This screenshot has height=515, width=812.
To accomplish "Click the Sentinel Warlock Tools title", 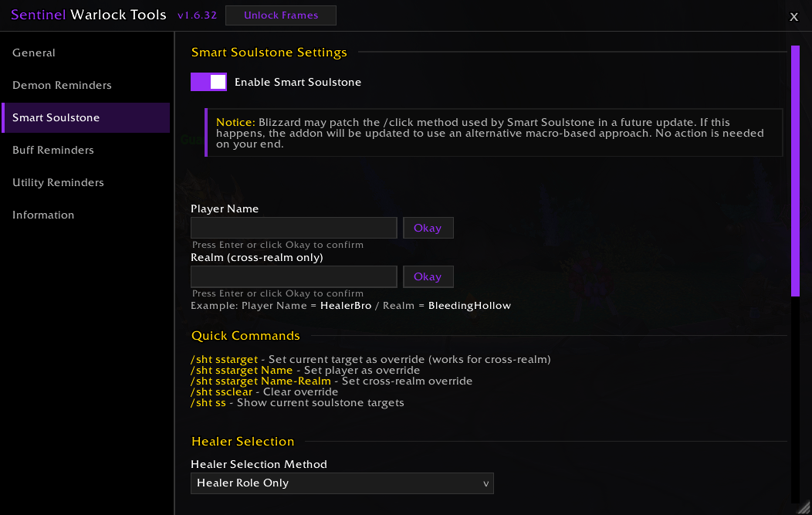I will pyautogui.click(x=89, y=15).
